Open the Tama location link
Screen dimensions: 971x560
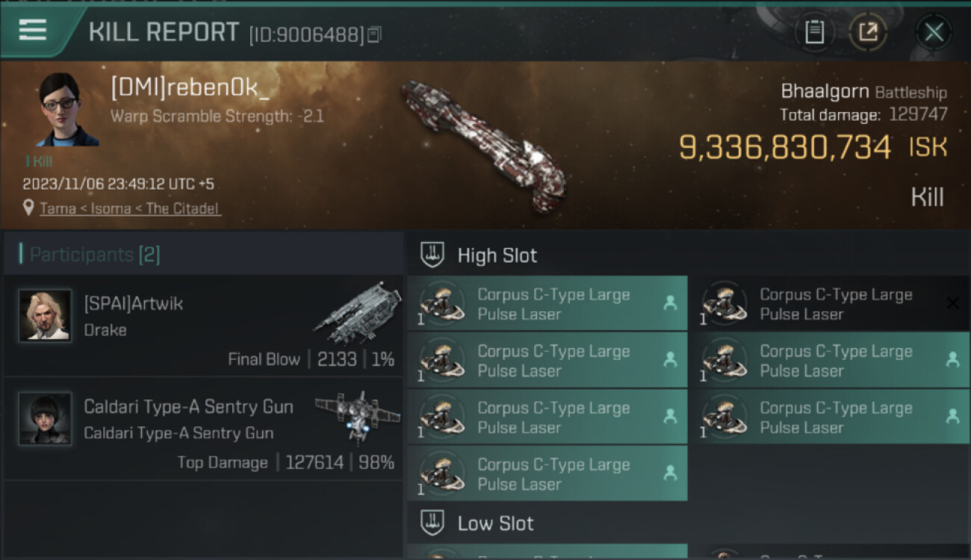(58, 208)
